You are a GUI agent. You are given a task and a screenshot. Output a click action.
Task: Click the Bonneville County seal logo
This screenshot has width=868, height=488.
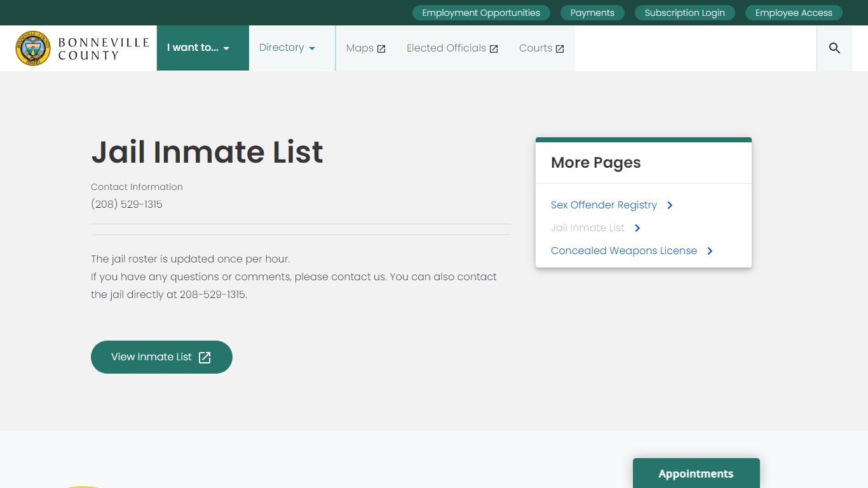pyautogui.click(x=33, y=48)
